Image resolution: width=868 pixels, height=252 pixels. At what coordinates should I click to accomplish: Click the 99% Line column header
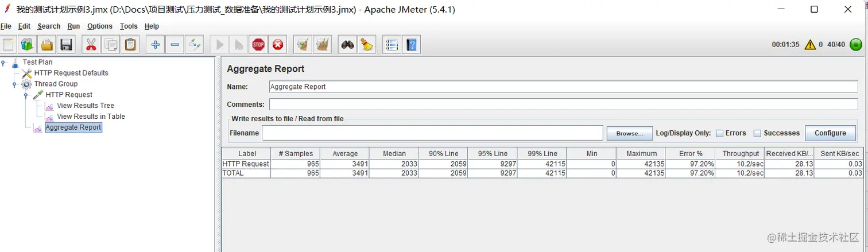click(x=542, y=153)
